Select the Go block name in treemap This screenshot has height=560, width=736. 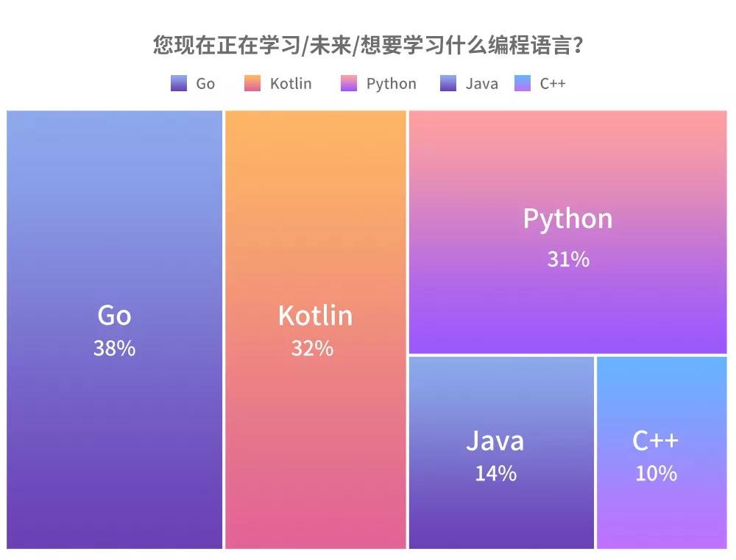pos(114,316)
